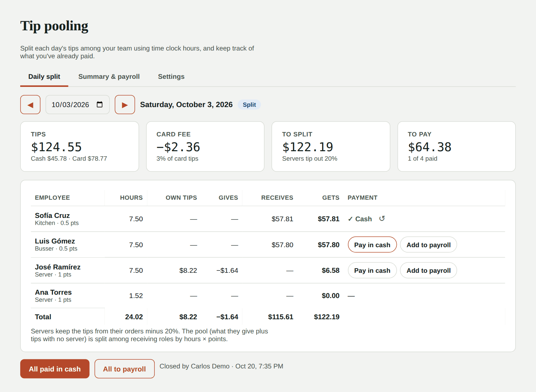Viewport: 536px width, 392px height.
Task: Add Luis Gómez to payroll
Action: pyautogui.click(x=428, y=245)
